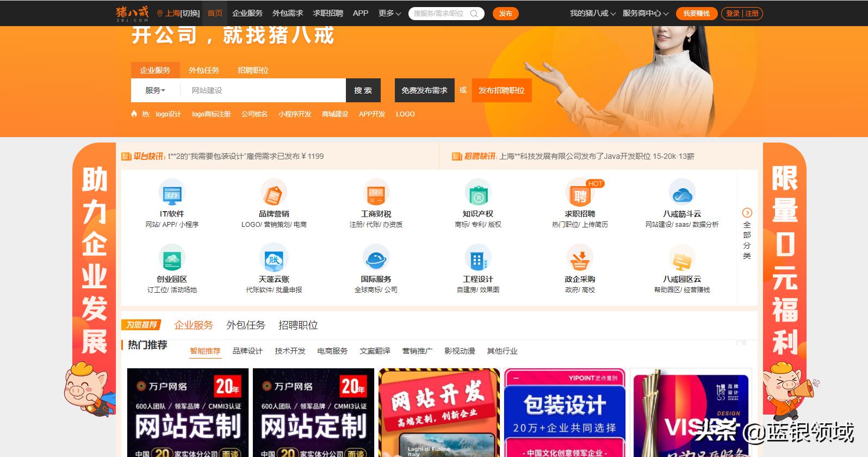Open the 品牌营销 category icon
The image size is (868, 457).
[x=274, y=193]
